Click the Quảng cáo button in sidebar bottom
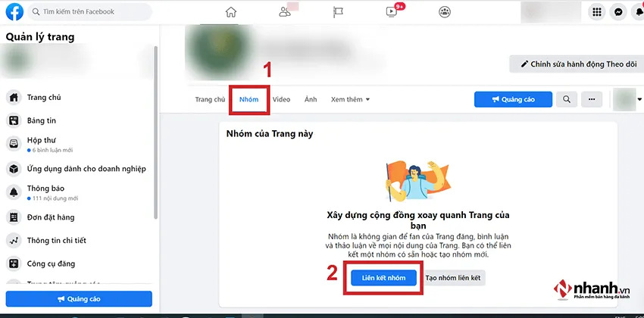Viewport: 644px width, 318px height. pos(79,299)
